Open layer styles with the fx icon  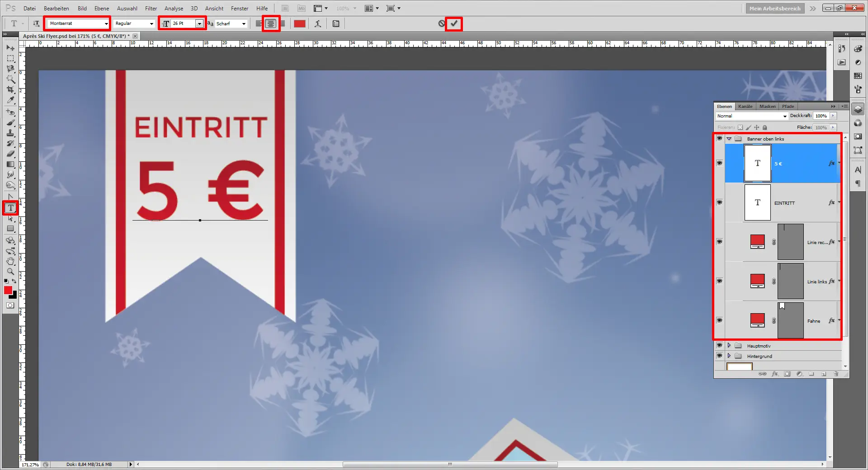775,374
